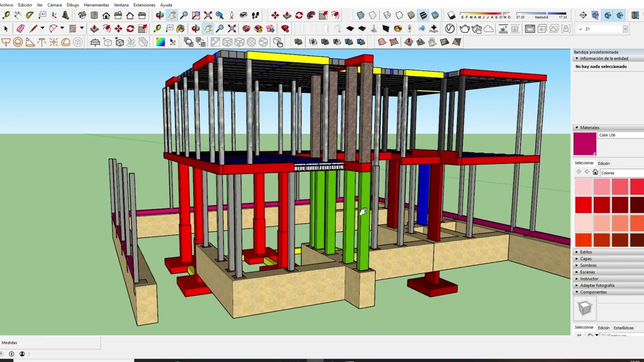The image size is (644, 362).
Task: Open the Cámara menu
Action: tap(54, 5)
